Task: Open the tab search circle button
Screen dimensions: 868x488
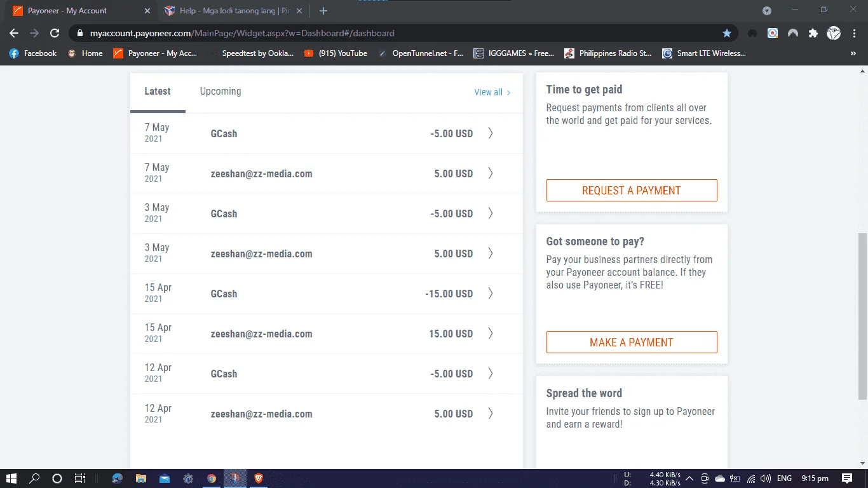Action: (x=767, y=11)
